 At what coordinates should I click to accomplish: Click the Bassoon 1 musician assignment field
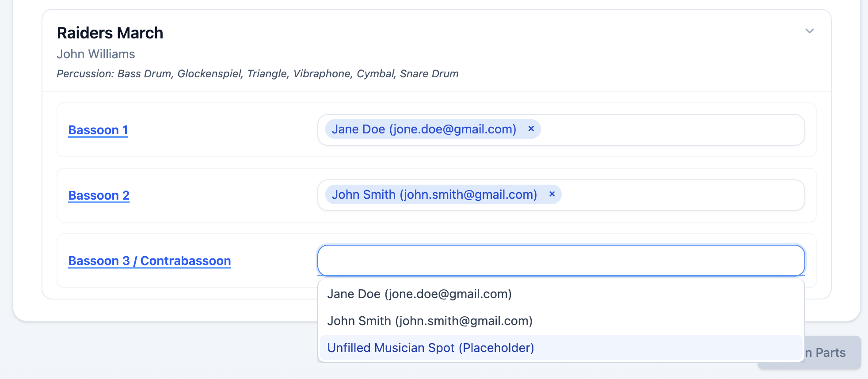pos(561,130)
